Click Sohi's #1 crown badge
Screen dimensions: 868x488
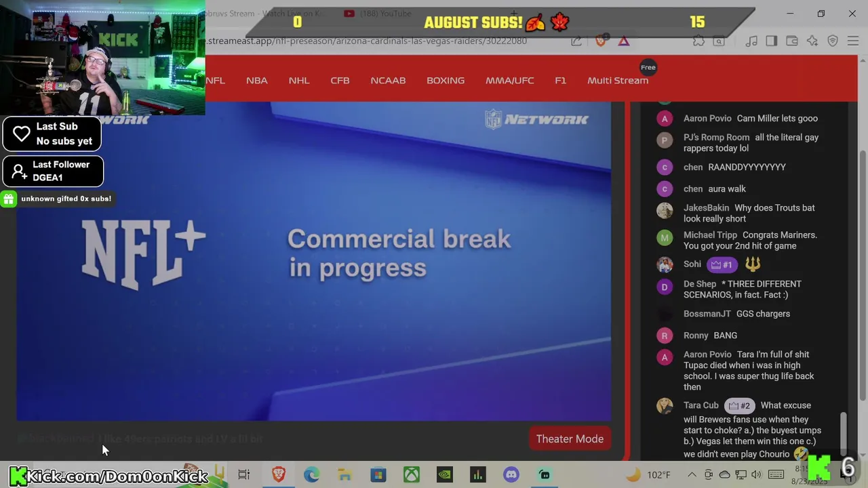(x=722, y=264)
